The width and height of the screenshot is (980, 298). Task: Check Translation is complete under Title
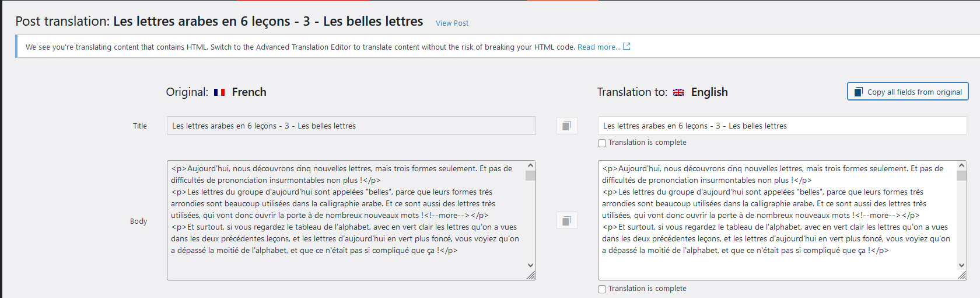tap(602, 143)
